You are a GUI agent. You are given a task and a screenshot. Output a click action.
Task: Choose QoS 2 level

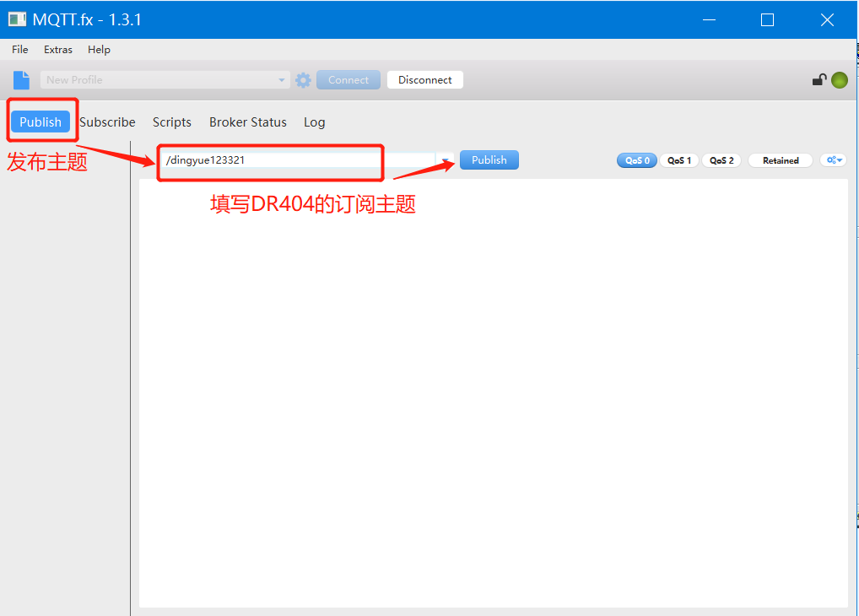721,160
